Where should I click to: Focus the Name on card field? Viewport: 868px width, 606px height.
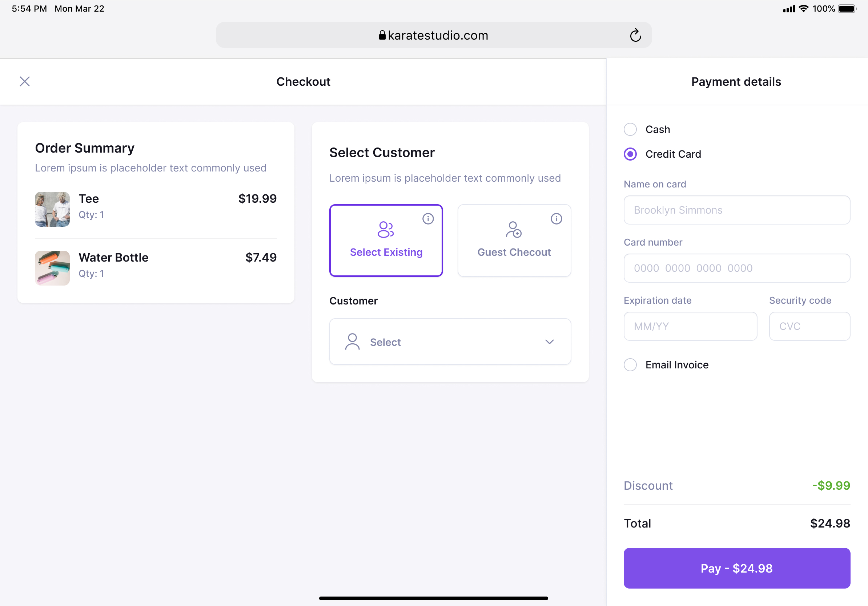737,210
